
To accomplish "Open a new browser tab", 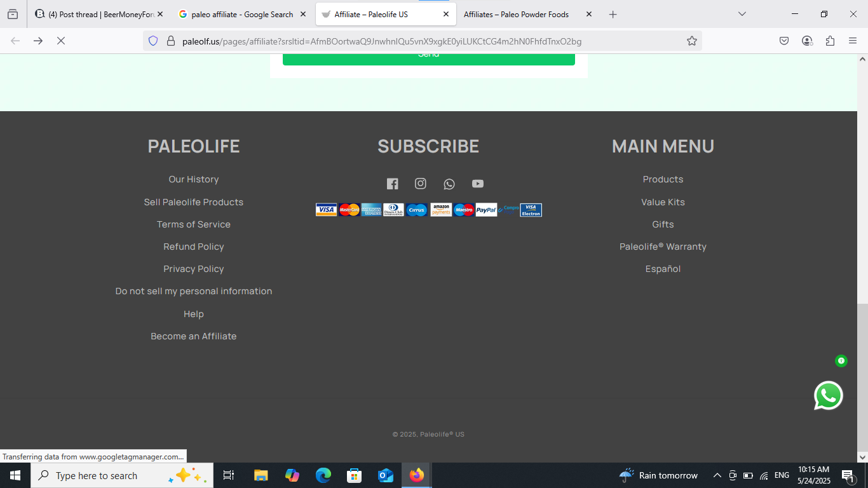I will point(613,14).
